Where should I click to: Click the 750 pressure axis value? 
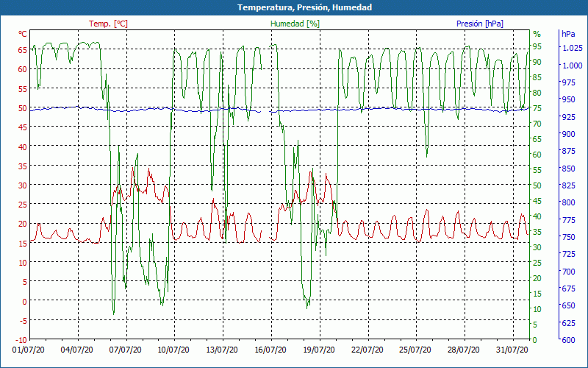tap(569, 237)
